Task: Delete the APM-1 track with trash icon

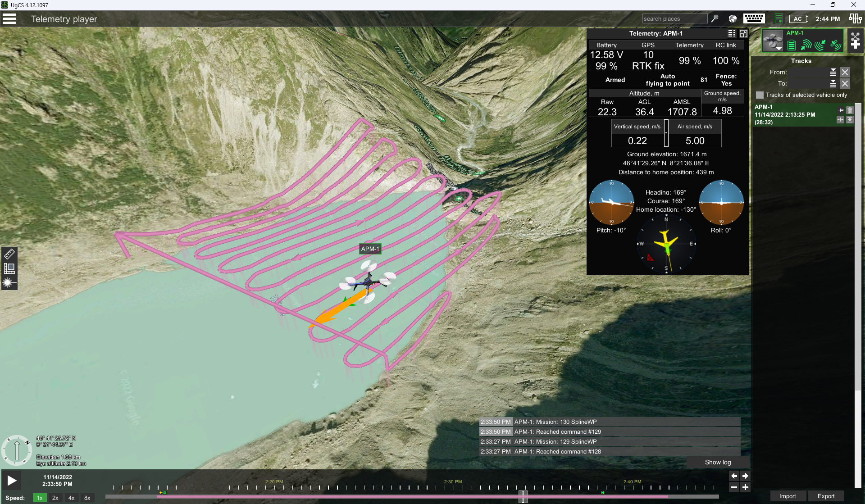Action: pos(850,110)
